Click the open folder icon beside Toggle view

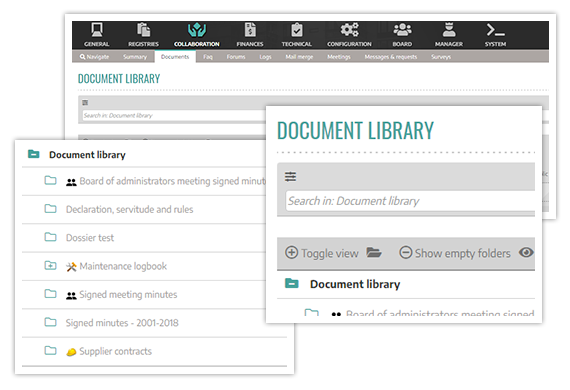pyautogui.click(x=374, y=252)
